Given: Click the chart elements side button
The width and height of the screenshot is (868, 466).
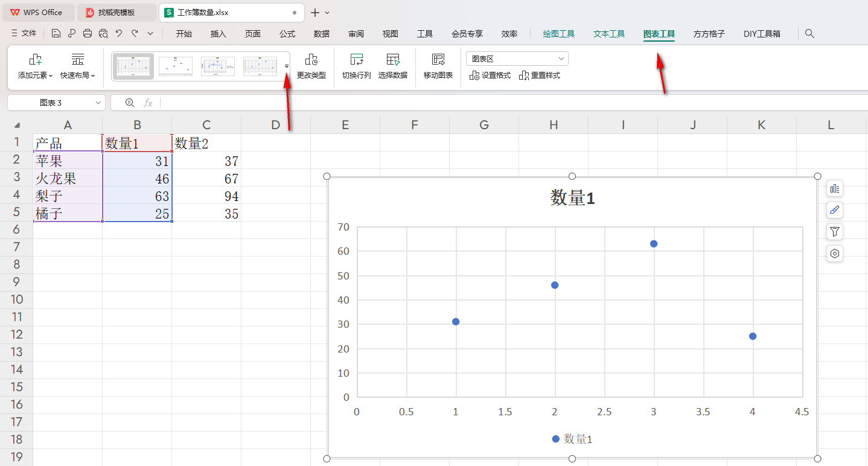Looking at the screenshot, I should [x=835, y=188].
